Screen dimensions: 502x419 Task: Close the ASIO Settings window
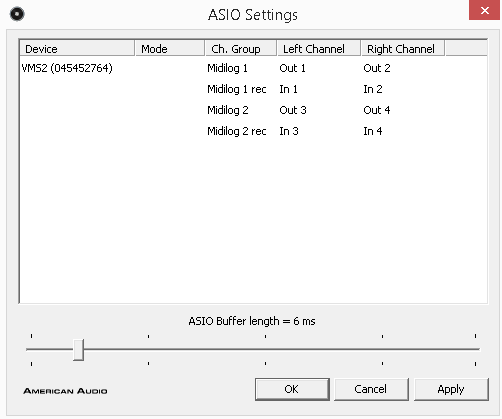[484, 10]
